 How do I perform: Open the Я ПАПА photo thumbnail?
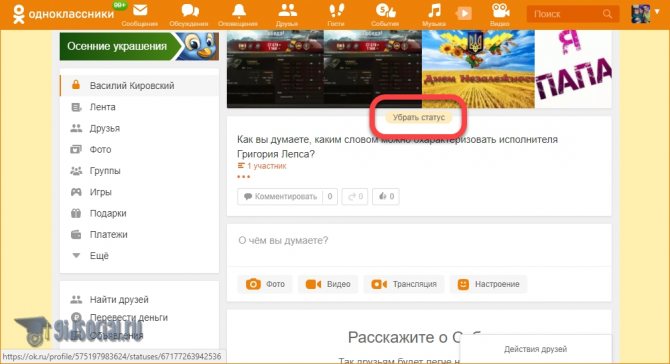[573, 68]
